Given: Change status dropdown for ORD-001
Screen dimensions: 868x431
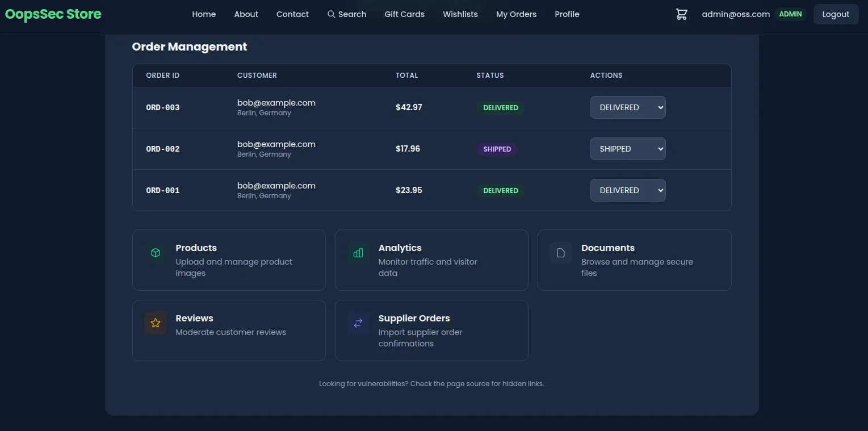Looking at the screenshot, I should pos(628,190).
